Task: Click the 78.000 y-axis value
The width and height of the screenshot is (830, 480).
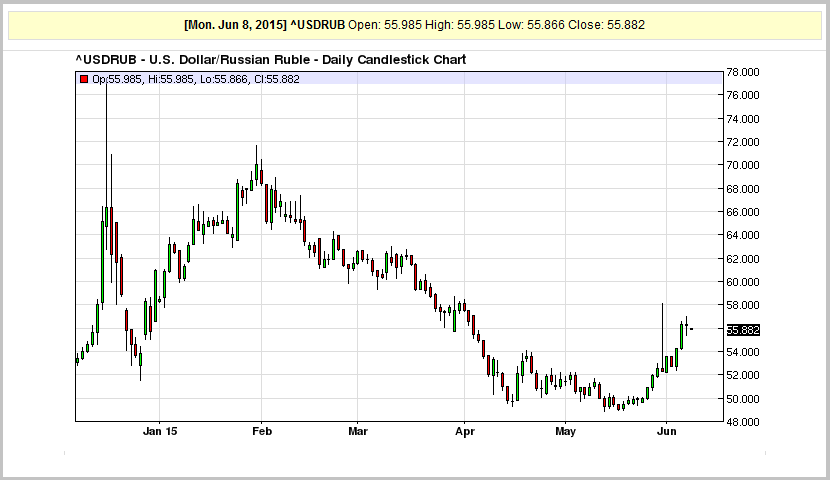Action: click(x=743, y=72)
